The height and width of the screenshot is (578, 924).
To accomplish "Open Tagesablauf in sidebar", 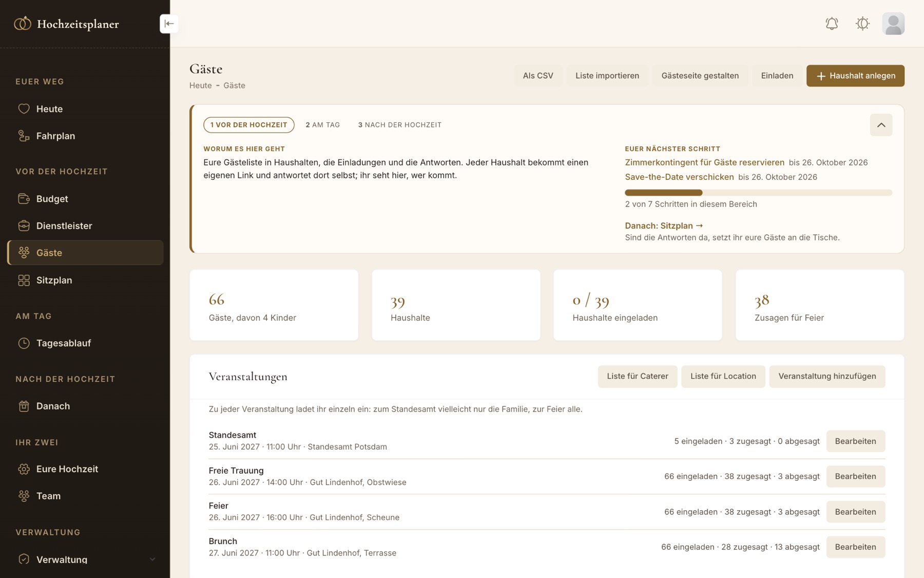I will (x=85, y=343).
